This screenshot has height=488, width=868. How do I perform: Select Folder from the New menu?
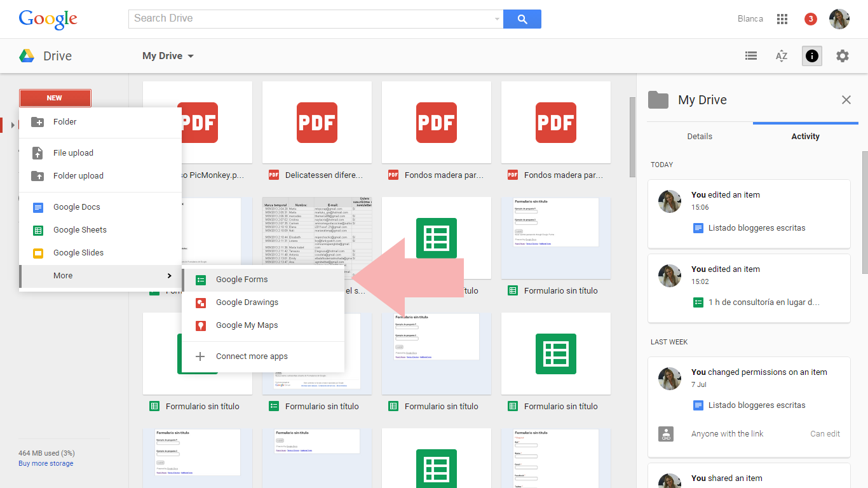[x=100, y=122]
